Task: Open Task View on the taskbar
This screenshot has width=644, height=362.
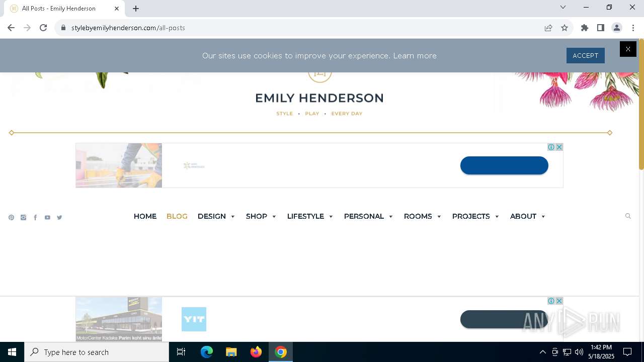Action: click(x=181, y=352)
